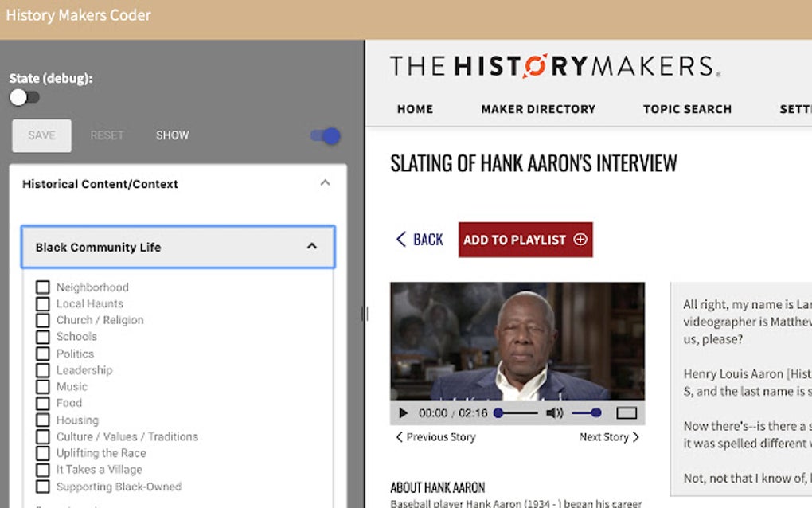812x508 pixels.
Task: Check the Church / Religion checkbox
Action: coord(43,320)
